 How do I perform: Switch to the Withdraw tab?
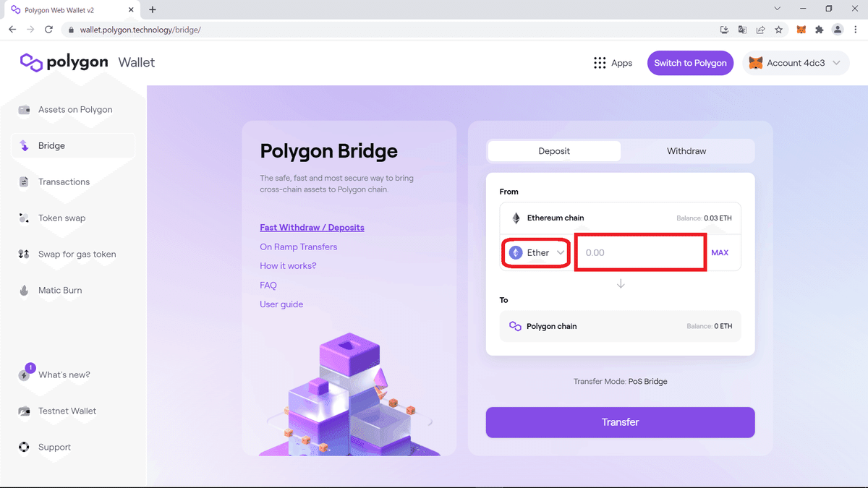click(x=686, y=151)
